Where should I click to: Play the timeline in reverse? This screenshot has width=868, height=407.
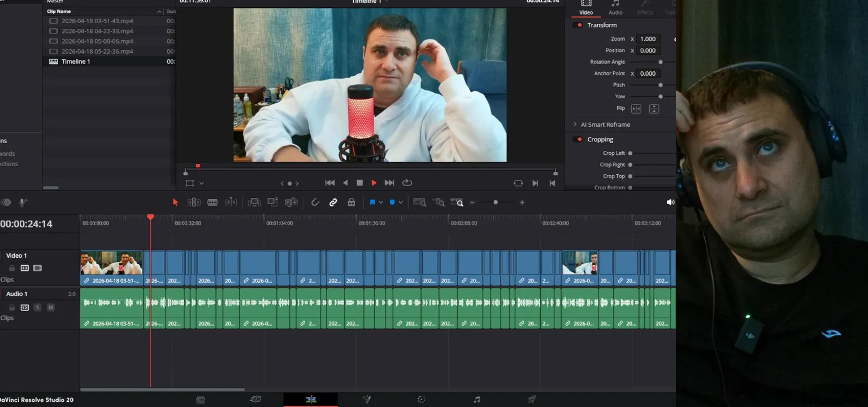(345, 183)
